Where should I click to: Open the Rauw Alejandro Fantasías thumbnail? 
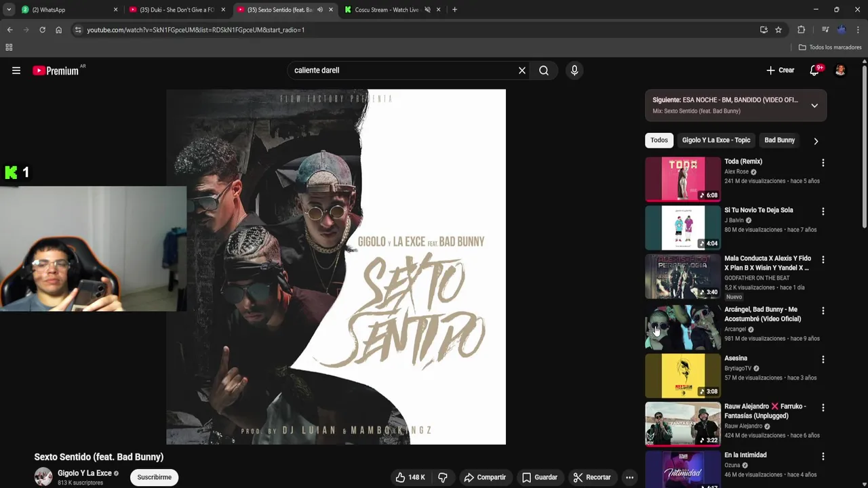[x=683, y=424]
